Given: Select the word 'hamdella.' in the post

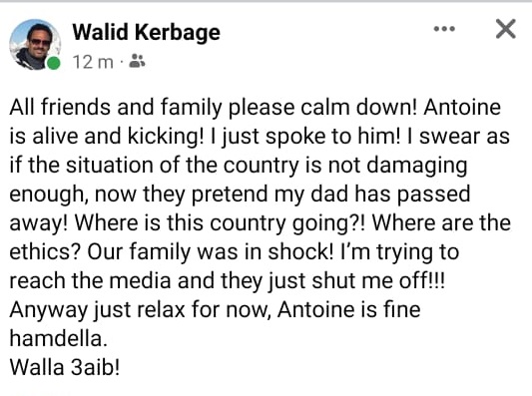Looking at the screenshot, I should pos(58,339).
